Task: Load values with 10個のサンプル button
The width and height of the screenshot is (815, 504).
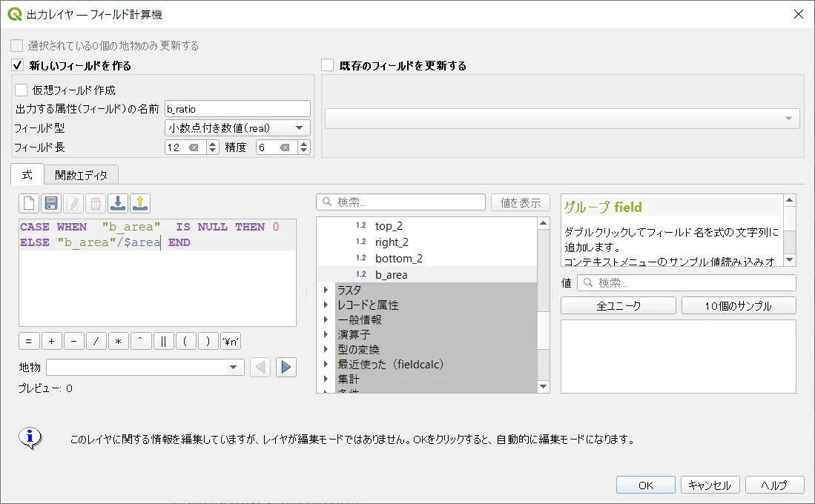Action: [x=739, y=305]
